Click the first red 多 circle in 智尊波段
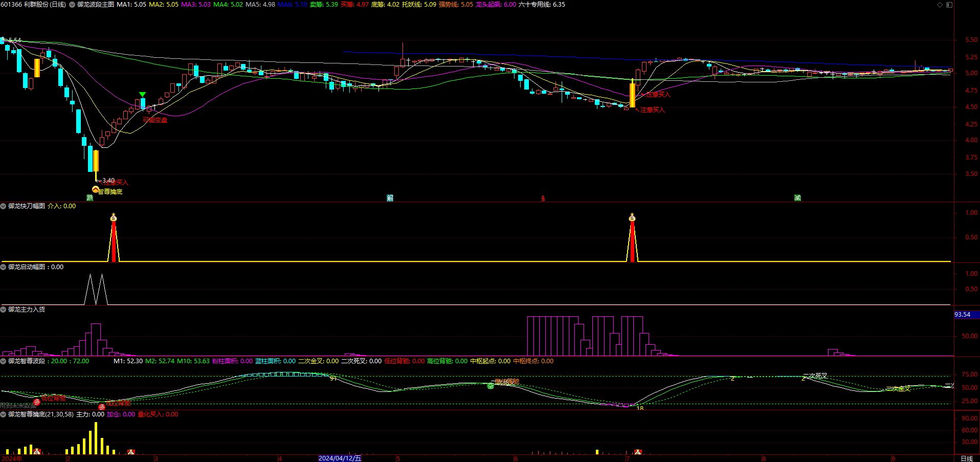This screenshot has height=462, width=980. click(x=37, y=402)
